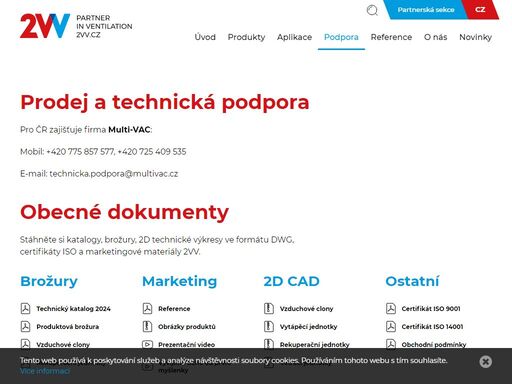Open Prezentační video link

(x=186, y=344)
